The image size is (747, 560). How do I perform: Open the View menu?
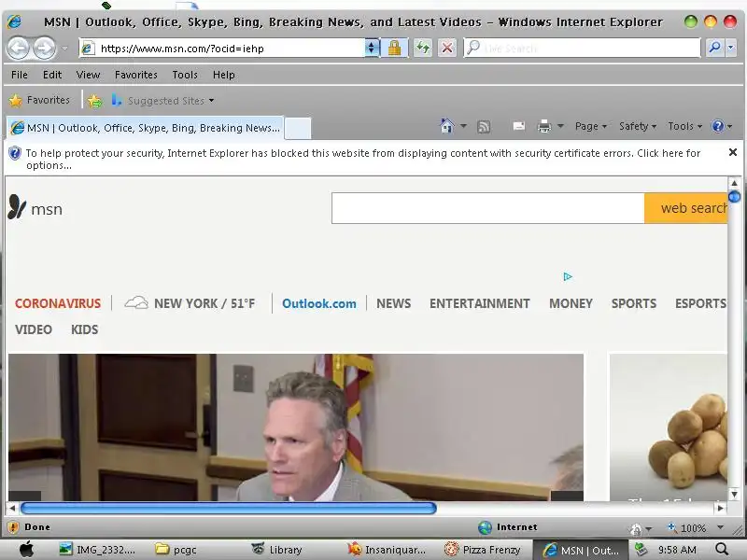coord(88,75)
